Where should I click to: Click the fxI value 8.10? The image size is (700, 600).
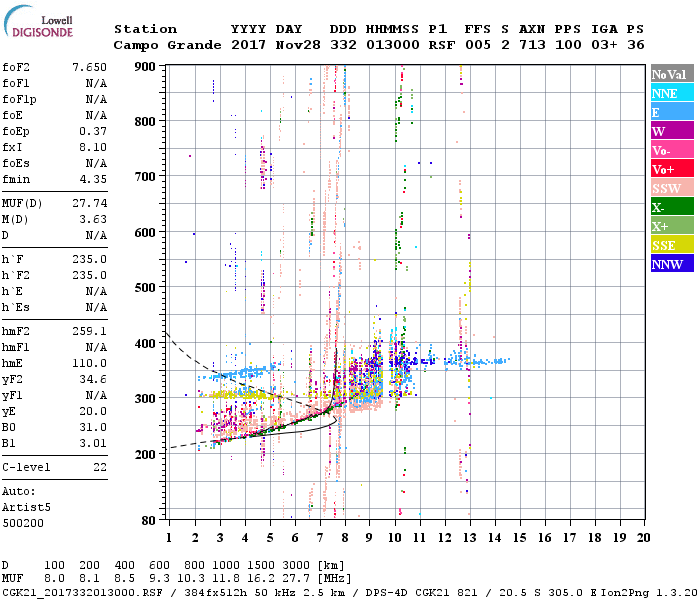coord(92,146)
